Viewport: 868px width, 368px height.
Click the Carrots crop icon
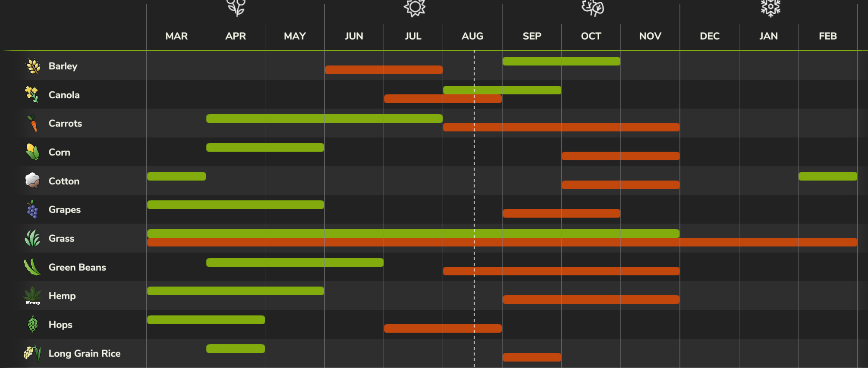tap(33, 123)
